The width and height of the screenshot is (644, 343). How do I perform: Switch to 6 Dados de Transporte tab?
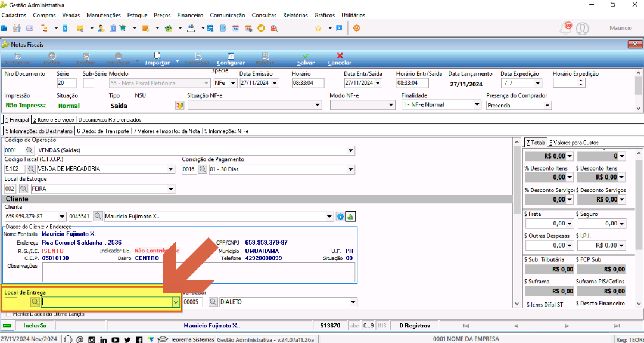pos(102,131)
